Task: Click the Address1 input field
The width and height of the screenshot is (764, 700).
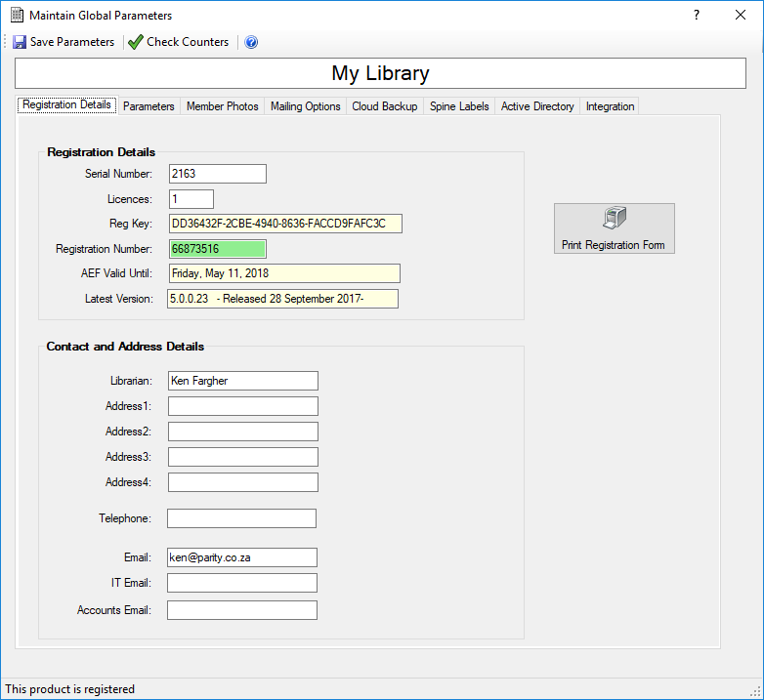Action: click(243, 406)
